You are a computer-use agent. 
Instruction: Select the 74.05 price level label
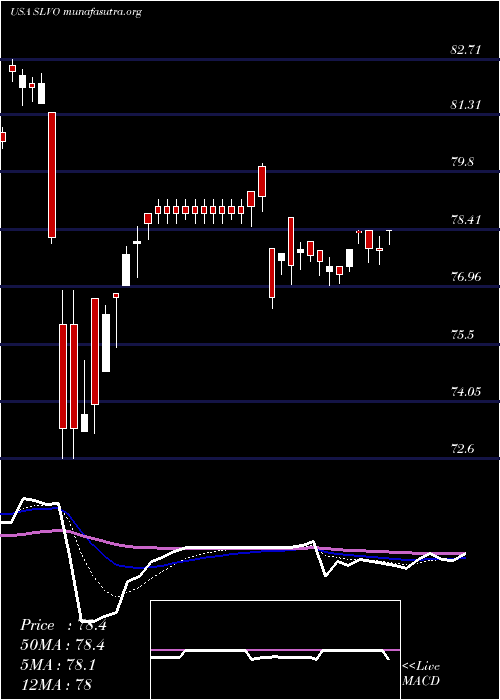[x=466, y=392]
